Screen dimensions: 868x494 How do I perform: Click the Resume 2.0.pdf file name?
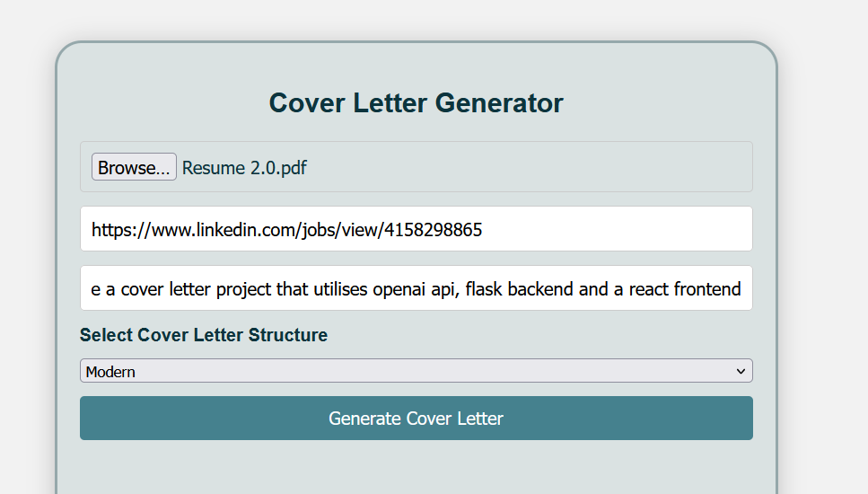244,168
